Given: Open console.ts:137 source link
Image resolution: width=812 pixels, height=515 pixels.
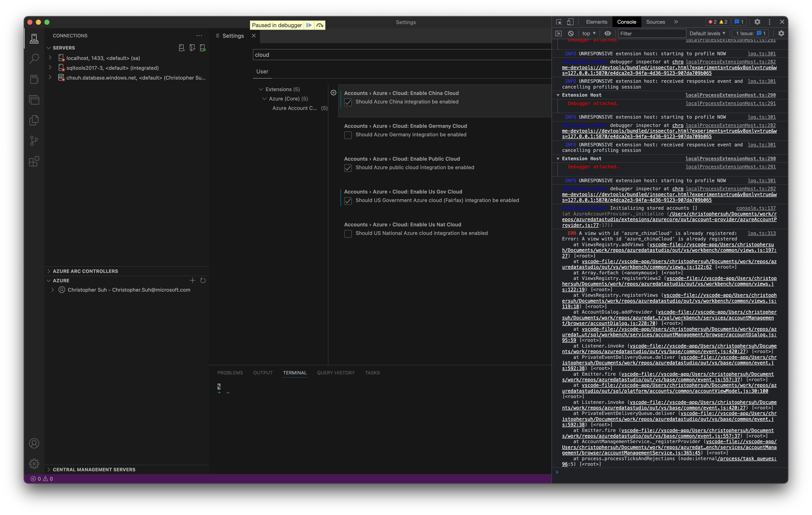Looking at the screenshot, I should pos(756,208).
